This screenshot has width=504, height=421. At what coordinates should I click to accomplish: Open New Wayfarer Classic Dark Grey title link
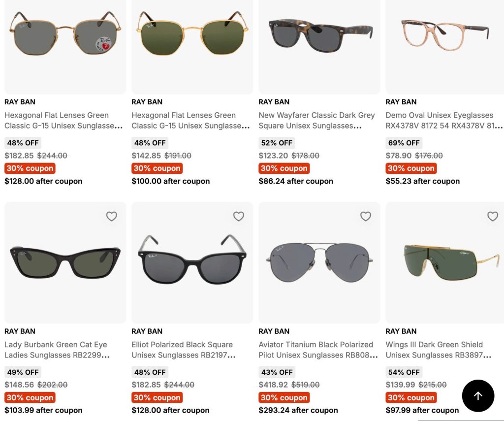coord(316,120)
